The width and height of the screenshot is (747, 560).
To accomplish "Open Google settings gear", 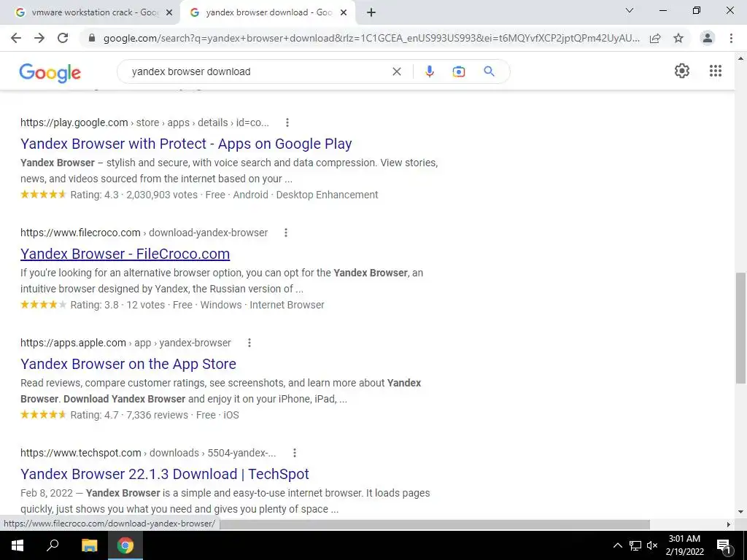I will (682, 71).
